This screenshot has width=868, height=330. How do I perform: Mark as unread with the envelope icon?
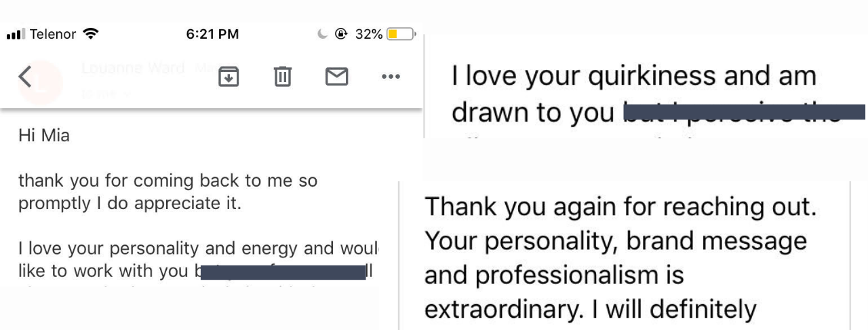[336, 77]
